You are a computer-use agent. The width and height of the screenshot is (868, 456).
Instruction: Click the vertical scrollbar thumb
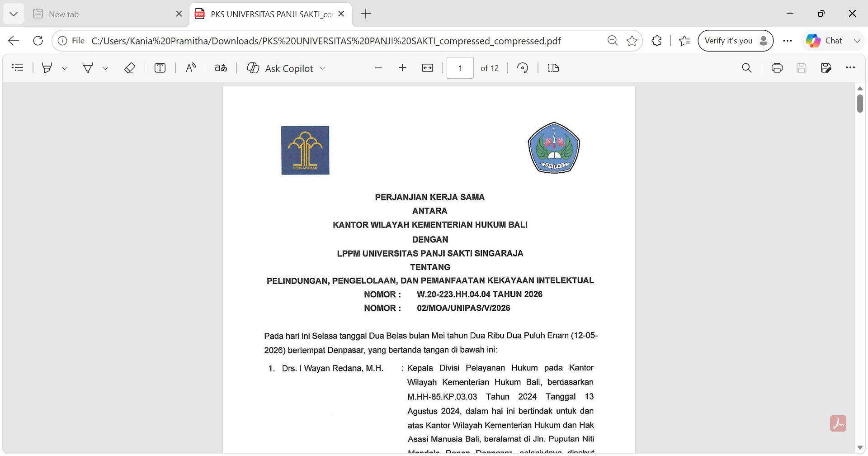860,104
